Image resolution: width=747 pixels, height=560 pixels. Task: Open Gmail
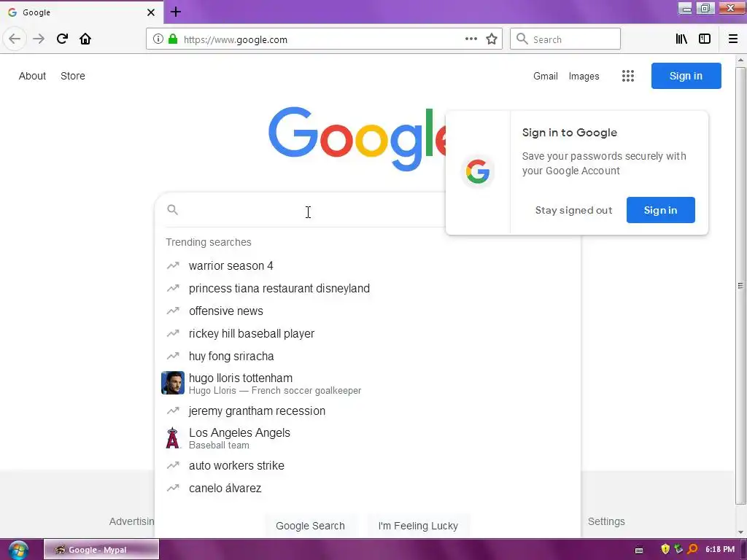point(546,76)
